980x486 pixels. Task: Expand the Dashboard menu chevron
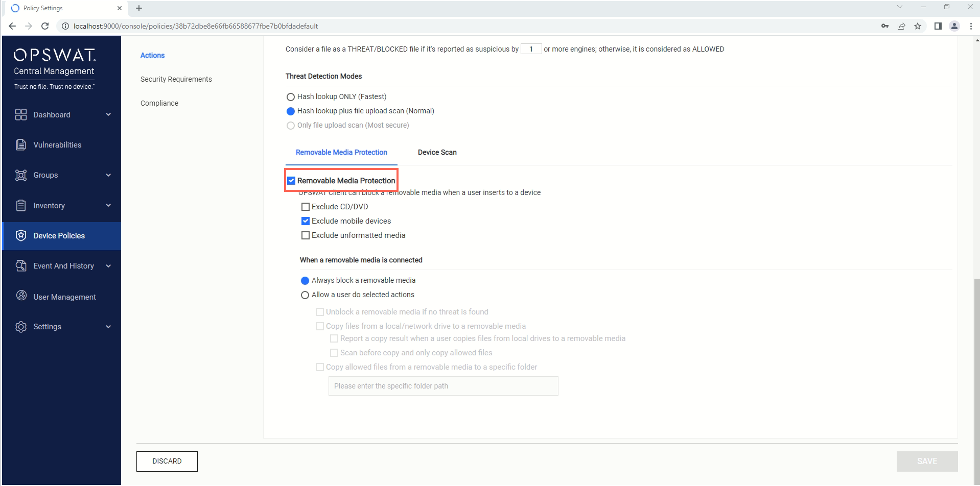coord(108,114)
